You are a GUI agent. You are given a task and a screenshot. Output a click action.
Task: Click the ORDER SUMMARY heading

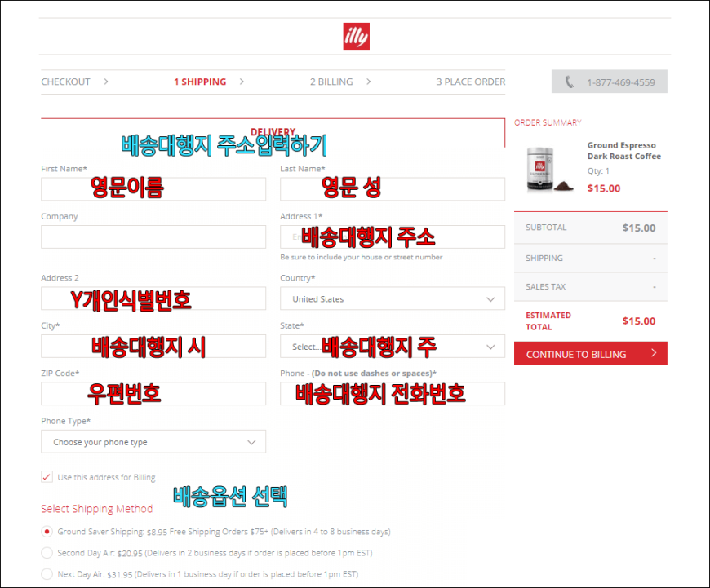click(x=548, y=122)
